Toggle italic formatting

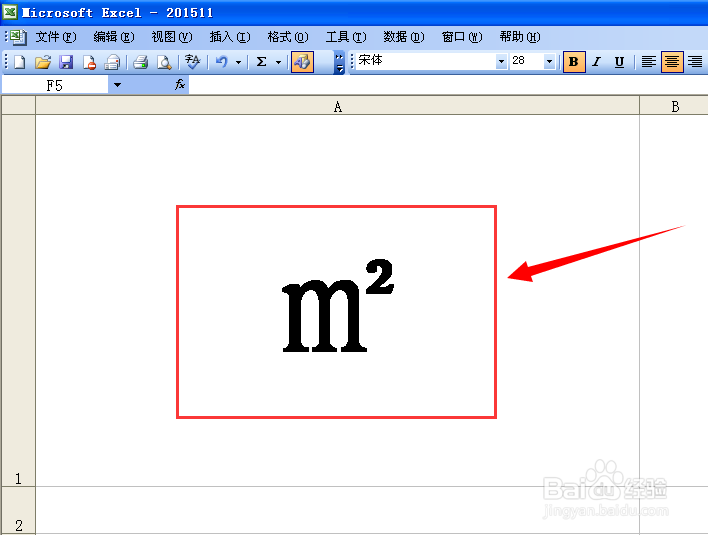596,62
